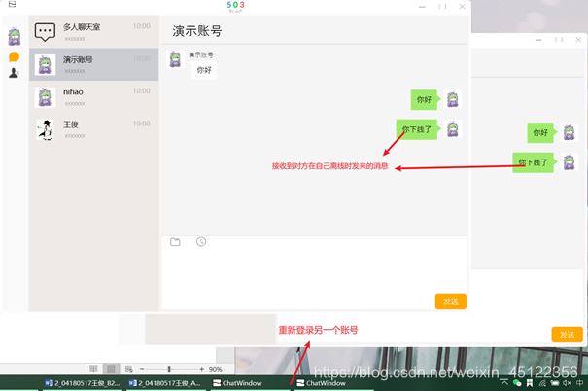
Task: Switch to the orange chat messages icon
Action: pos(14,57)
